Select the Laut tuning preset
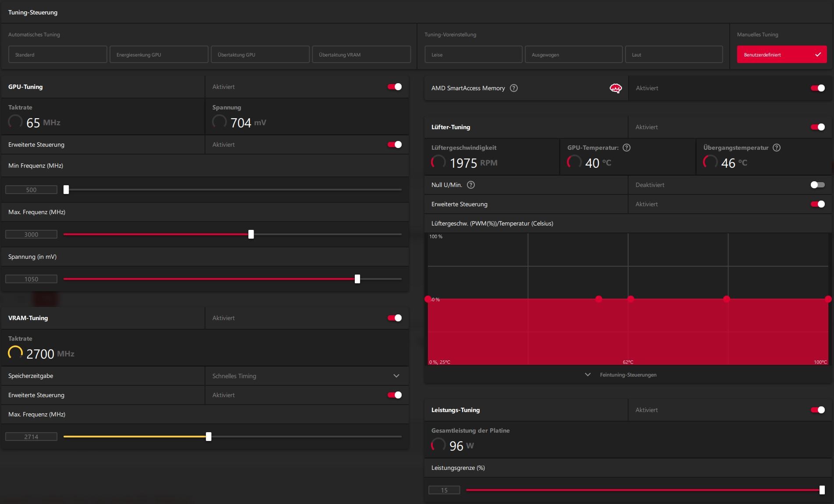Image resolution: width=834 pixels, height=504 pixels. pyautogui.click(x=674, y=55)
